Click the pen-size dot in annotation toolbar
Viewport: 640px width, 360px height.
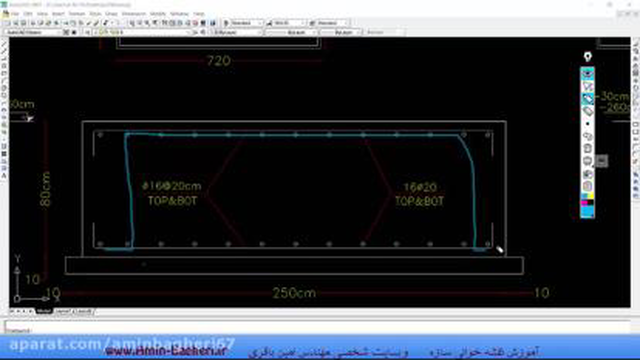tap(587, 124)
